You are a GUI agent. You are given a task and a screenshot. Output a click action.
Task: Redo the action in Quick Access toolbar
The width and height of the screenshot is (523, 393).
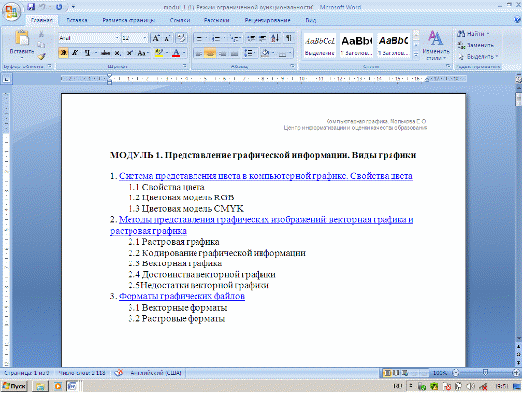(59, 7)
